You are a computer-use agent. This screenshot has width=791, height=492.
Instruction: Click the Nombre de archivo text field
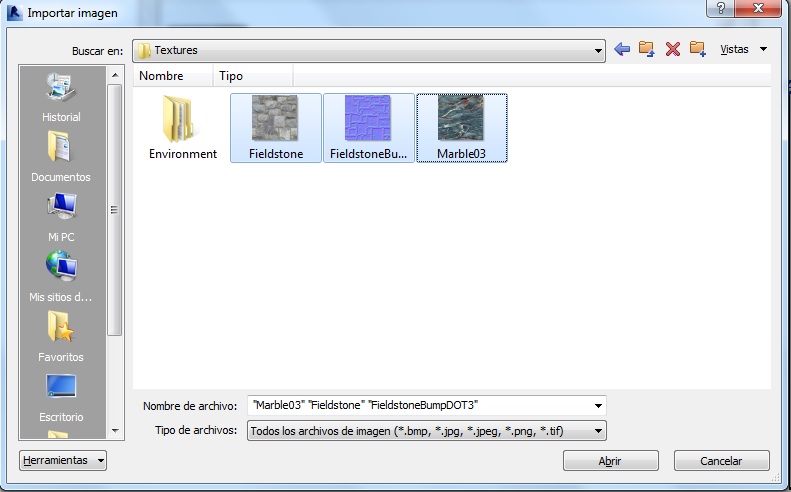(420, 406)
